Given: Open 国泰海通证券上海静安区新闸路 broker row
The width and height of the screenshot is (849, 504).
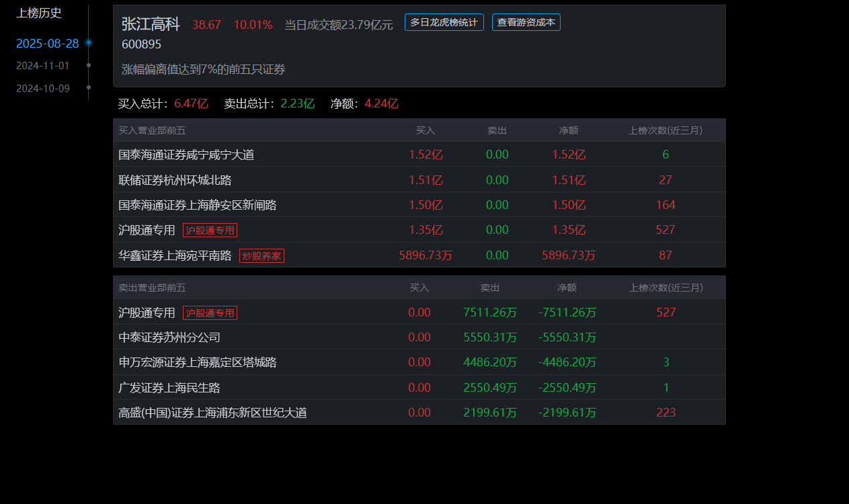Looking at the screenshot, I should pyautogui.click(x=419, y=205).
